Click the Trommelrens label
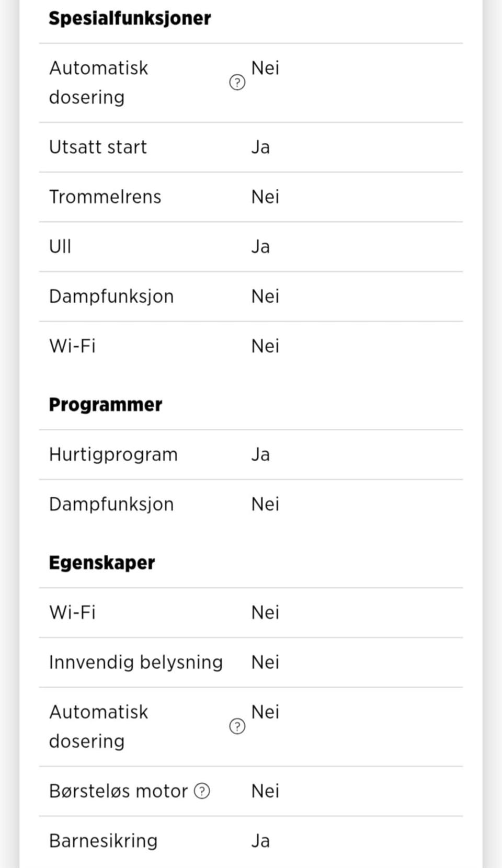 (x=105, y=197)
